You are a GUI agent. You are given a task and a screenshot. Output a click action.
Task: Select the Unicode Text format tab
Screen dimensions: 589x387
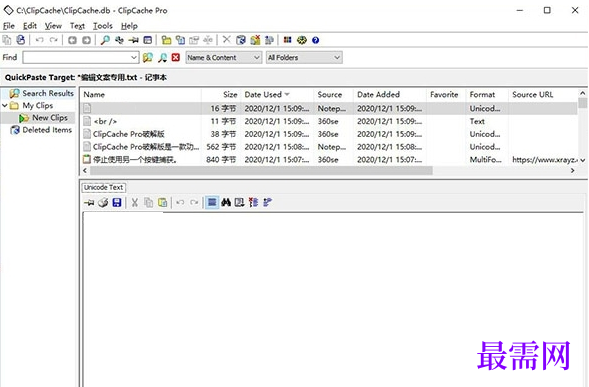pyautogui.click(x=103, y=187)
